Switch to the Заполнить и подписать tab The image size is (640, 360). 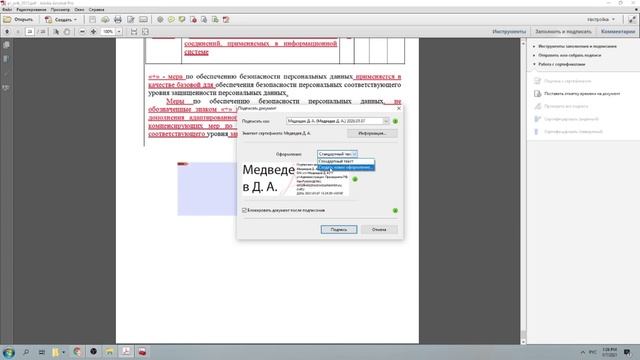[x=563, y=31]
